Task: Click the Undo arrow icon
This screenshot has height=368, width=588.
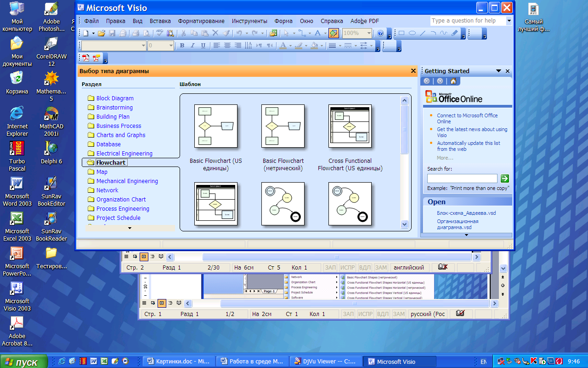Action: click(239, 33)
